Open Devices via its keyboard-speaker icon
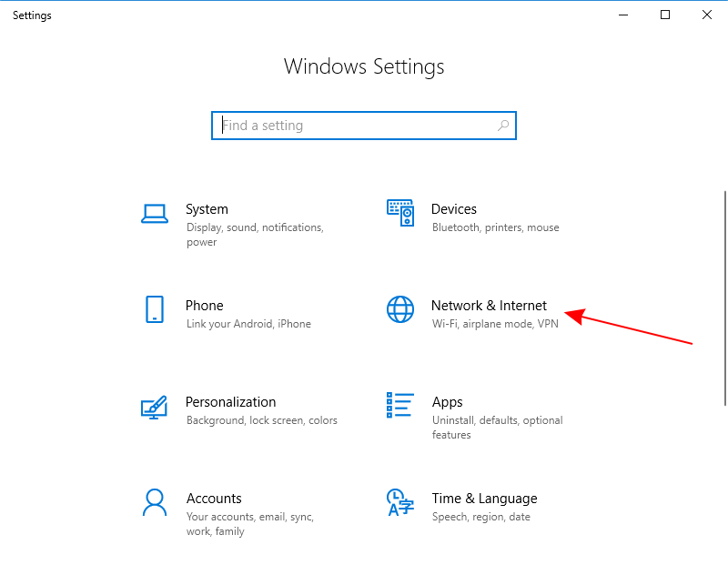Screen dimensions: 728x575 (x=400, y=213)
